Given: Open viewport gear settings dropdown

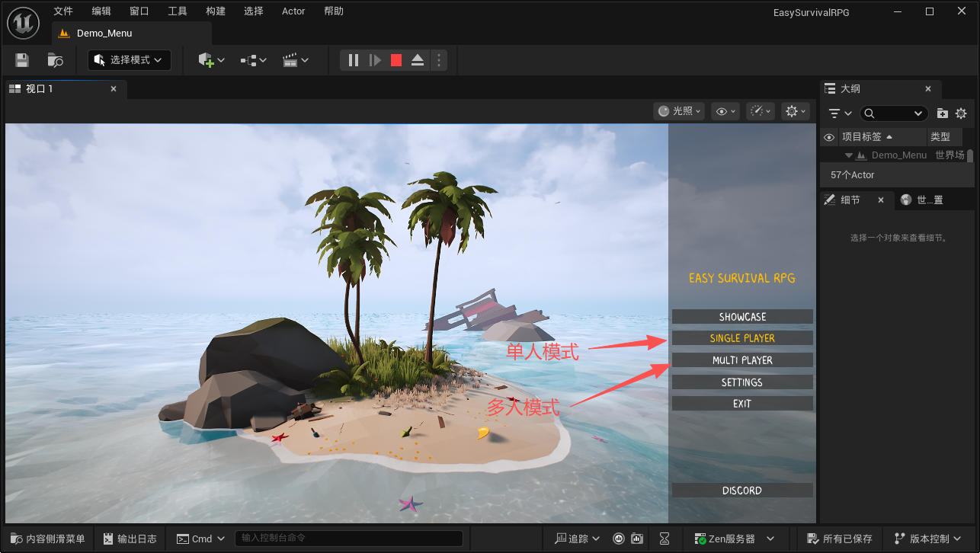Looking at the screenshot, I should tap(796, 111).
